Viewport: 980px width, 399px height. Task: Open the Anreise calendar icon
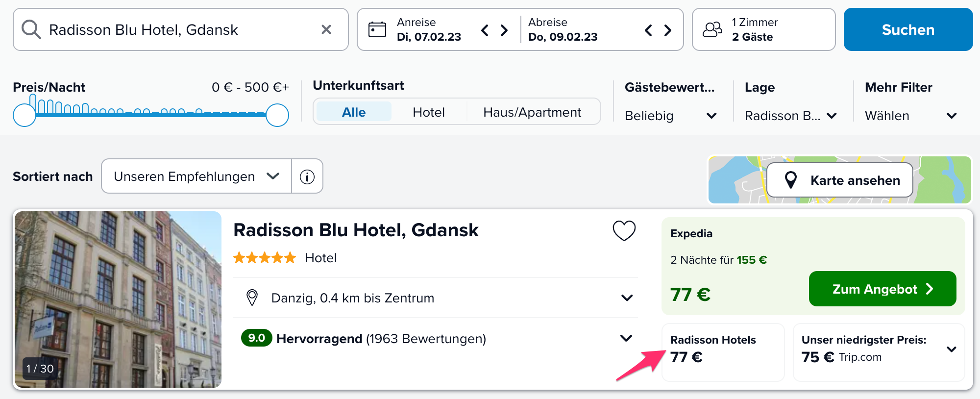tap(377, 29)
